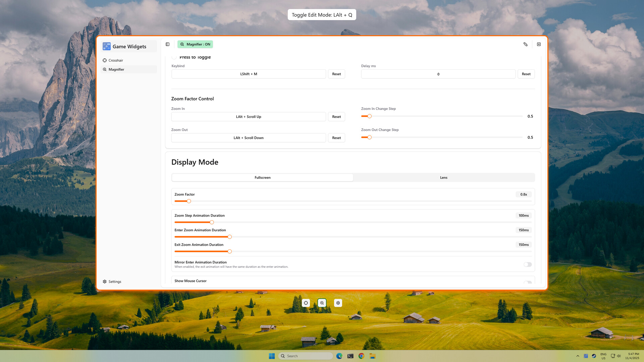This screenshot has width=644, height=362.
Task: Switch Display Mode to Lens
Action: pyautogui.click(x=443, y=177)
